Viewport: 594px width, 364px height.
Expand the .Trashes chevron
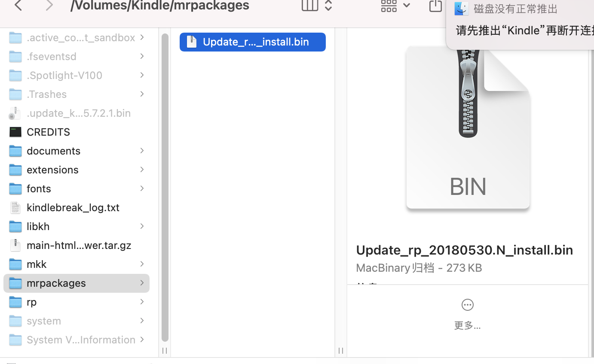(142, 94)
